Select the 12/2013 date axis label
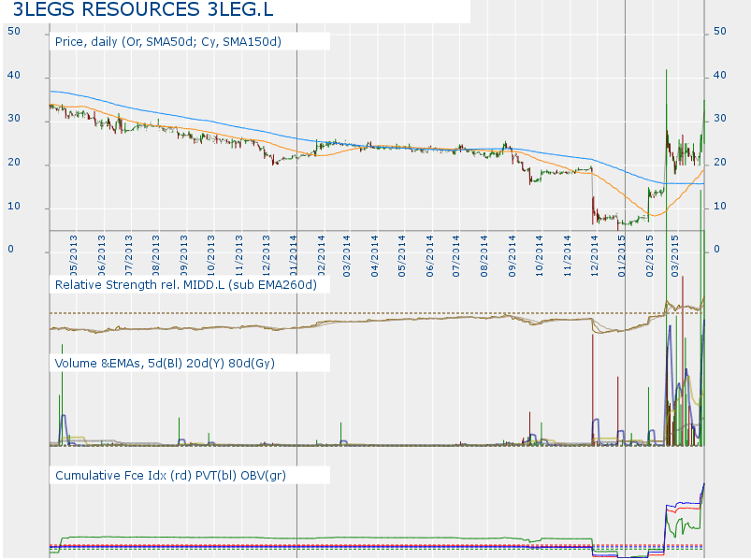The height and width of the screenshot is (560, 751). click(267, 256)
